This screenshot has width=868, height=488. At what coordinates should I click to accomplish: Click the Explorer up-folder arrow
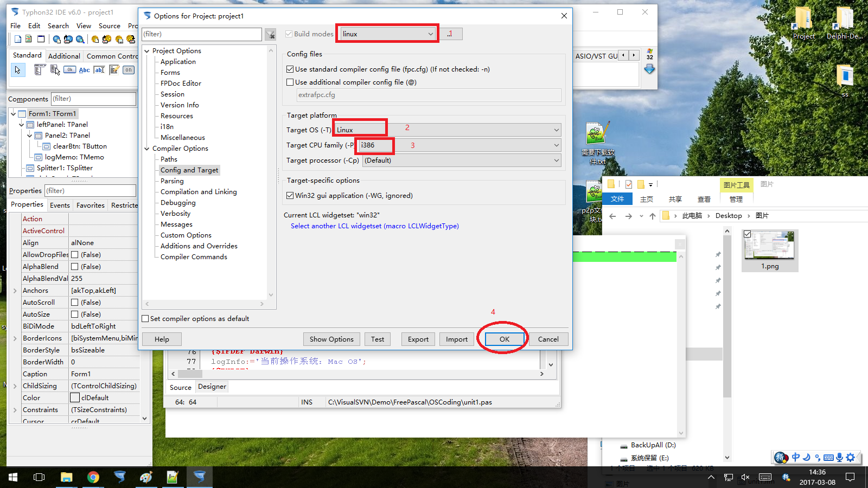tap(653, 216)
